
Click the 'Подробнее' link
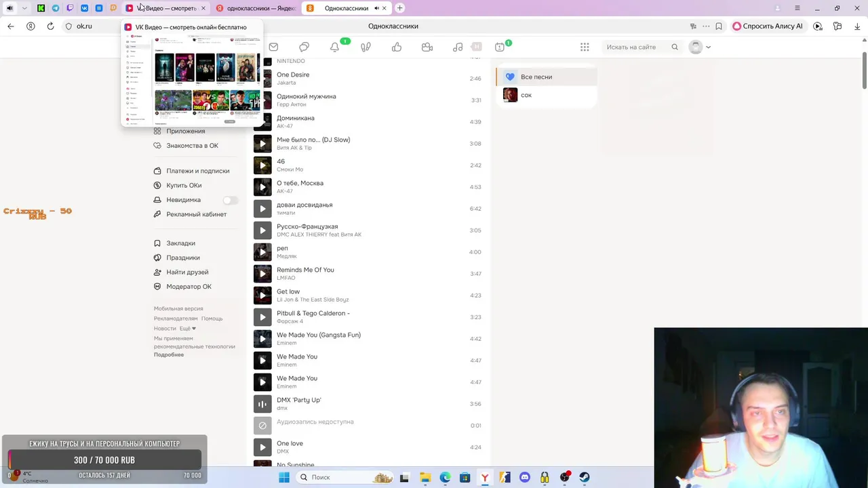pyautogui.click(x=169, y=354)
